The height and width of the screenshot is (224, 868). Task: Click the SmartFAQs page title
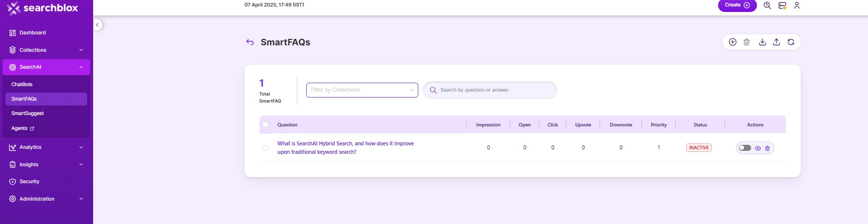[x=285, y=42]
